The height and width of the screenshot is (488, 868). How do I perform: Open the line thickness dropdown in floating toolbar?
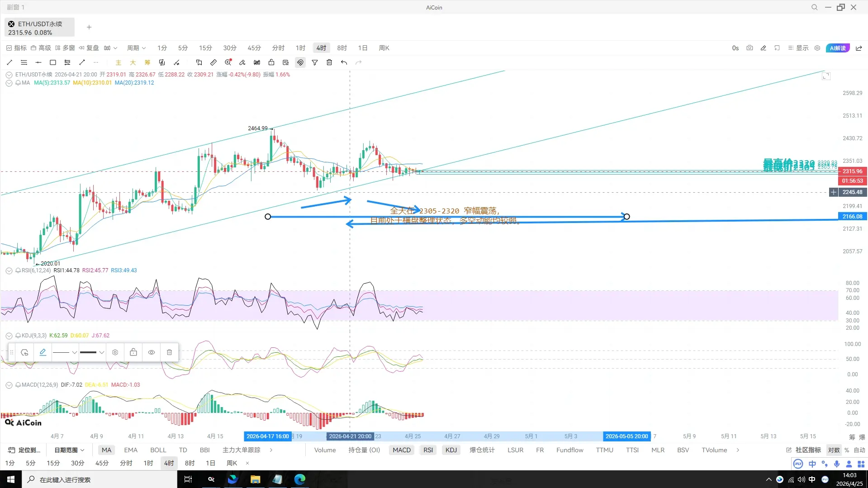pos(92,352)
